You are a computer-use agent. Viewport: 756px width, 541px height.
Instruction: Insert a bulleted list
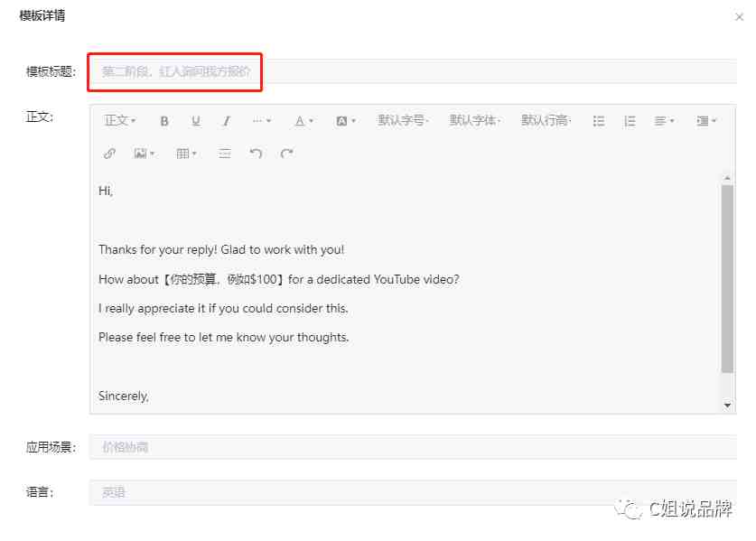[x=599, y=121]
